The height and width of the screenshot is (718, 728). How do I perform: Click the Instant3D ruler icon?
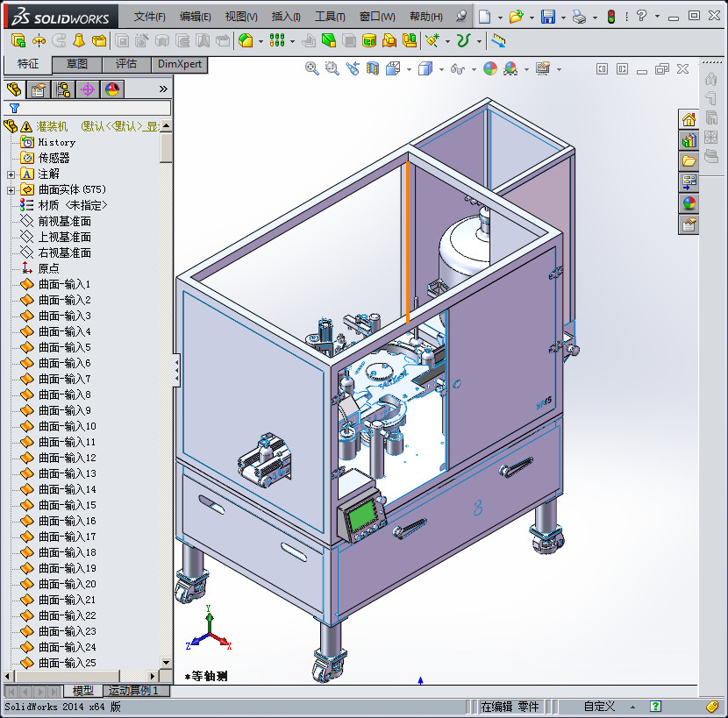[498, 41]
